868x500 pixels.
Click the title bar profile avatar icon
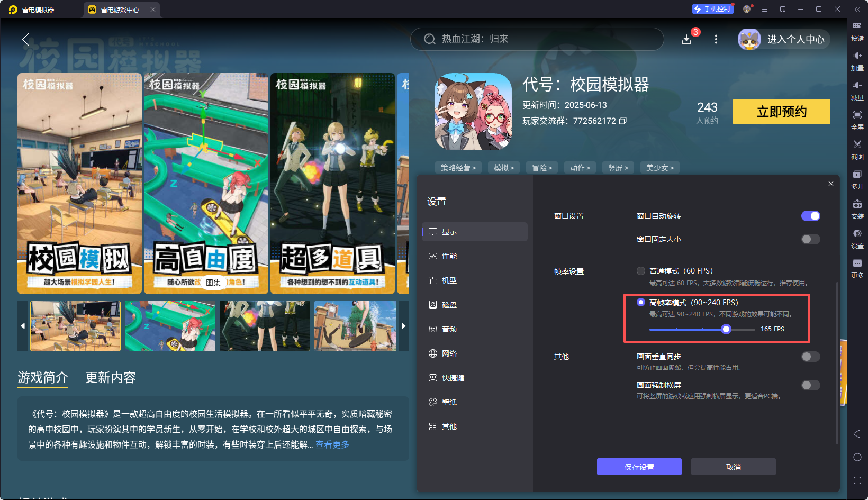(747, 9)
